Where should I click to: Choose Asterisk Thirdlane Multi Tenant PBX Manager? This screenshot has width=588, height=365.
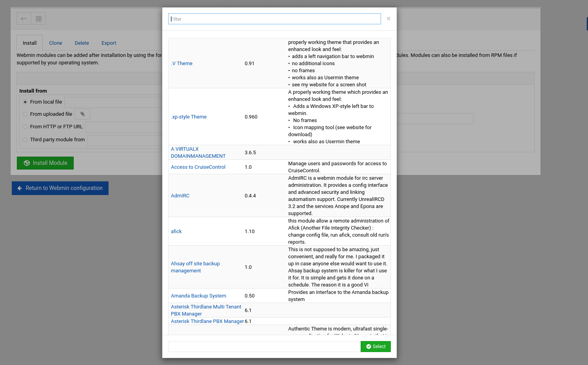206,310
